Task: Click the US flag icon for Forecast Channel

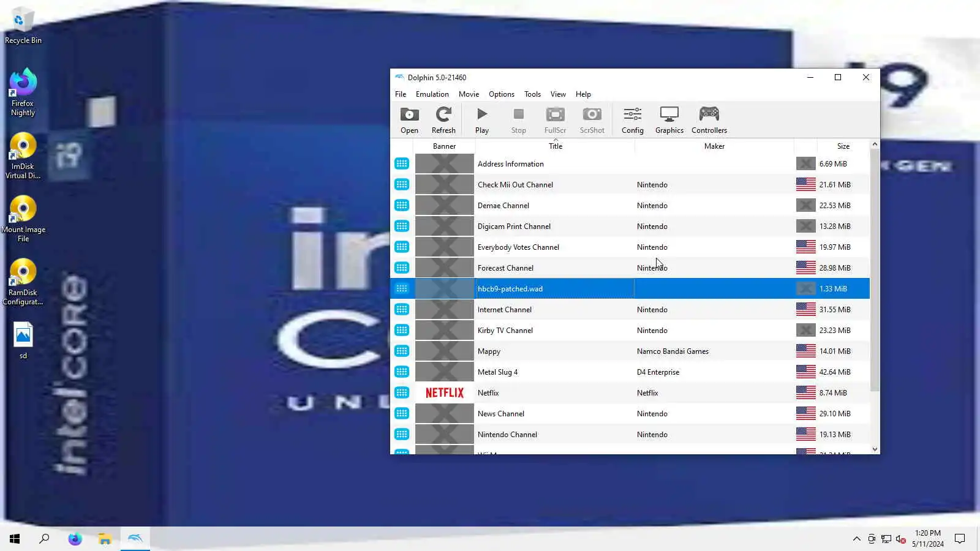Action: click(805, 268)
